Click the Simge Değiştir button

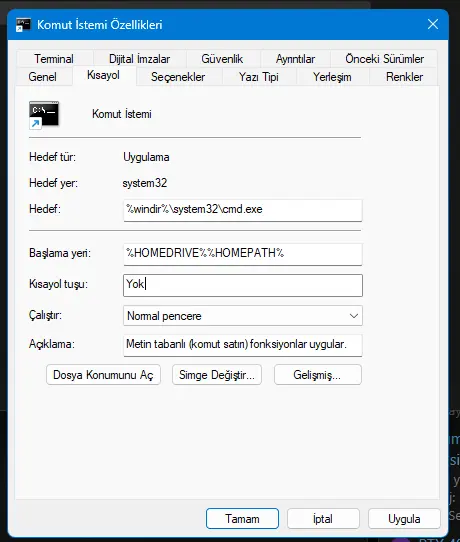(217, 375)
